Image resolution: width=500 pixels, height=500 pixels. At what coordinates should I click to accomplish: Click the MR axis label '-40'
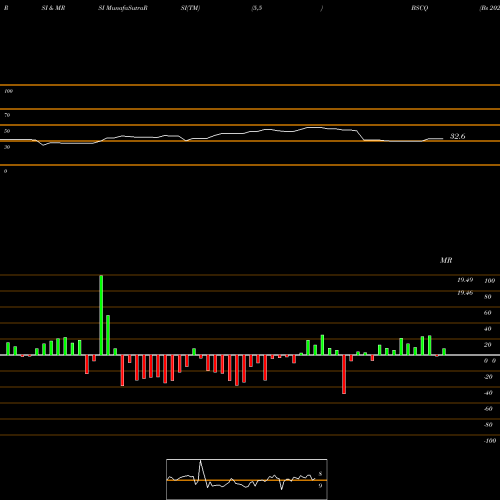(488, 393)
